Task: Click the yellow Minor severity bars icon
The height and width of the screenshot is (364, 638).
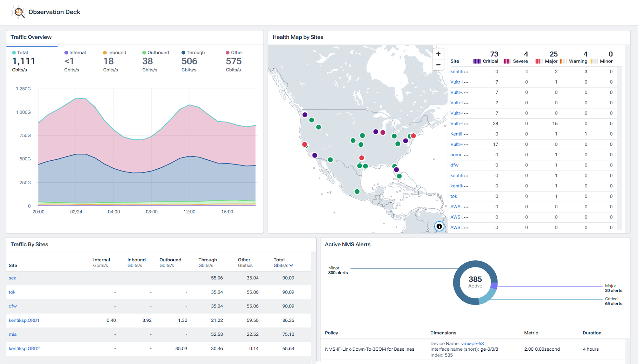Action: point(593,61)
